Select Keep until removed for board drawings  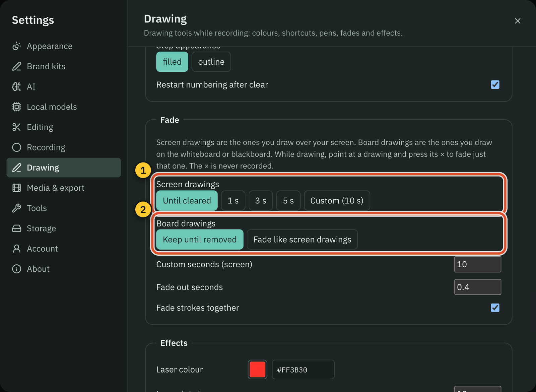200,240
